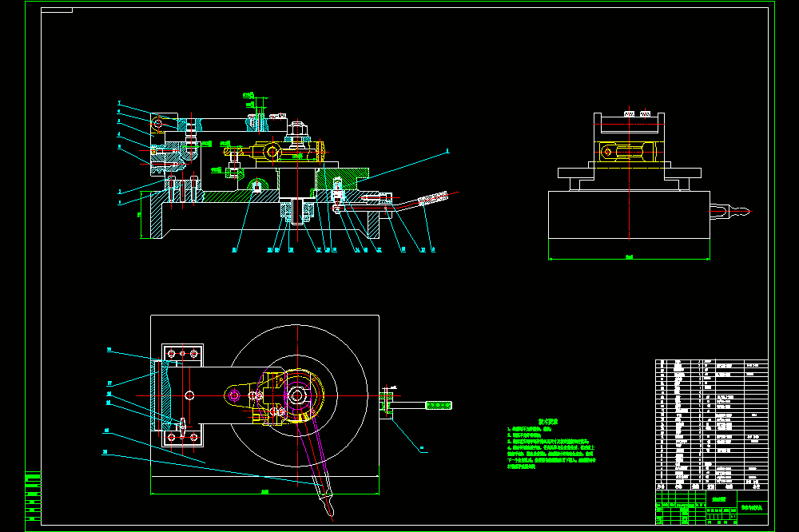Viewport: 799px width, 532px height.
Task: Click the white parts list table
Action: (x=711, y=424)
